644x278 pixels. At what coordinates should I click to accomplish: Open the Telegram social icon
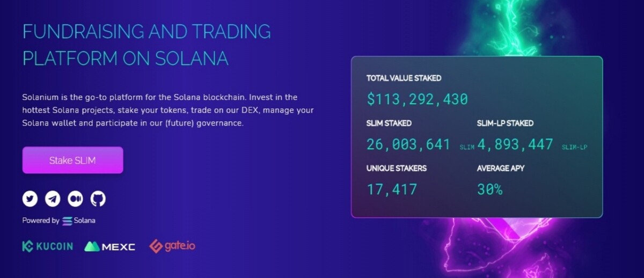coord(53,199)
